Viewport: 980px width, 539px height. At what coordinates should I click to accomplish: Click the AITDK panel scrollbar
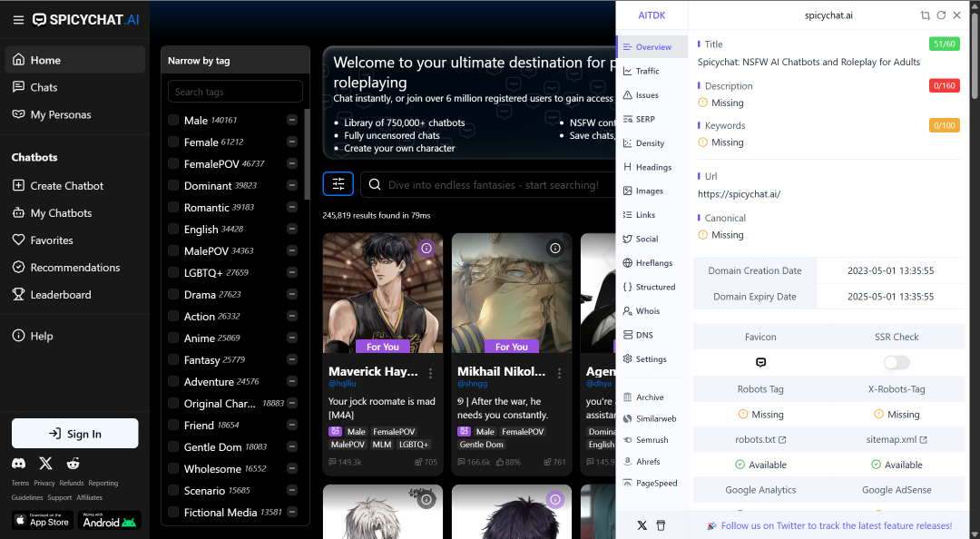[975, 56]
